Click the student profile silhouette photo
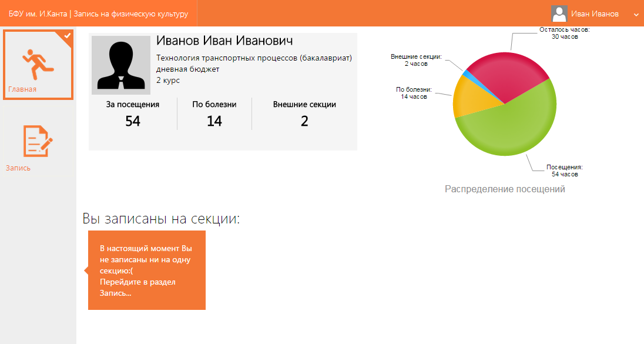The height and width of the screenshot is (344, 644). 121,65
